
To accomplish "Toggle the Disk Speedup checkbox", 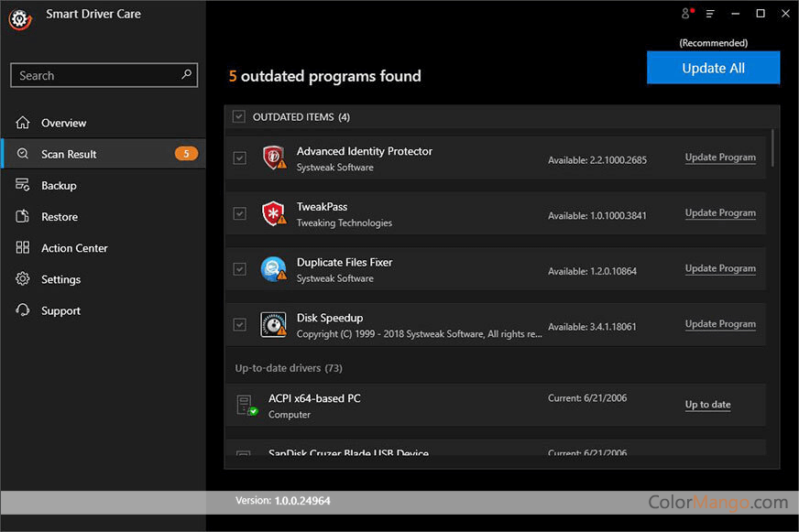I will (239, 324).
